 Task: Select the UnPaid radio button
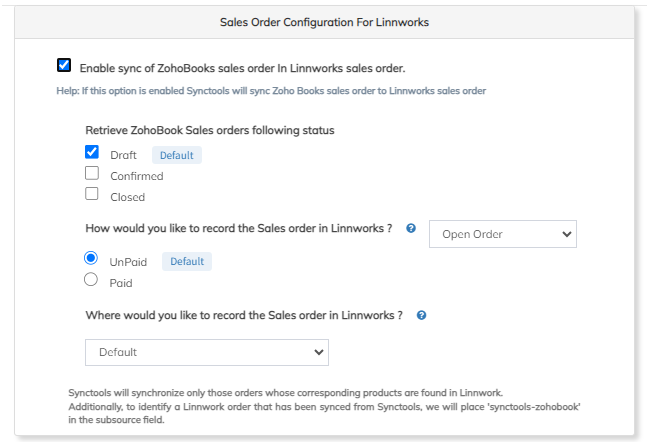click(92, 259)
